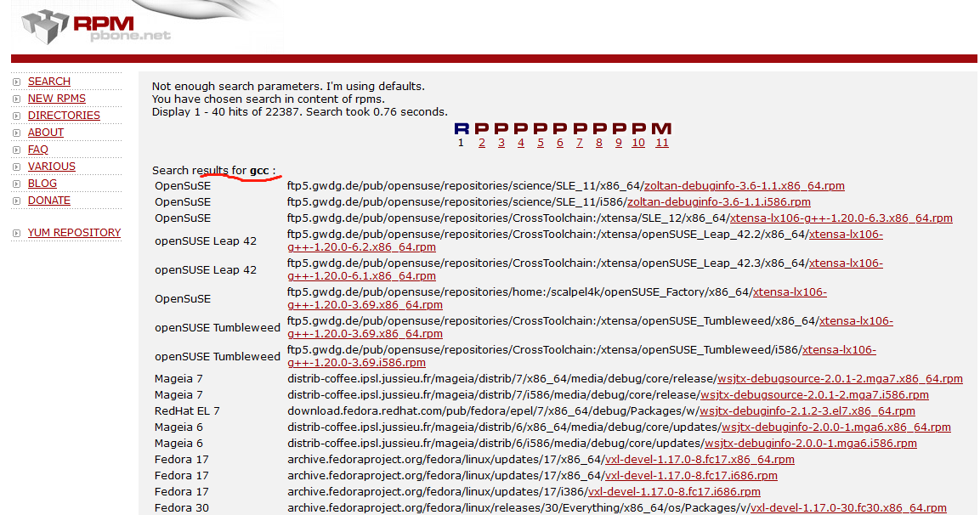This screenshot has height=515, width=980.
Task: Click the P letter icon above page 2
Action: [481, 129]
